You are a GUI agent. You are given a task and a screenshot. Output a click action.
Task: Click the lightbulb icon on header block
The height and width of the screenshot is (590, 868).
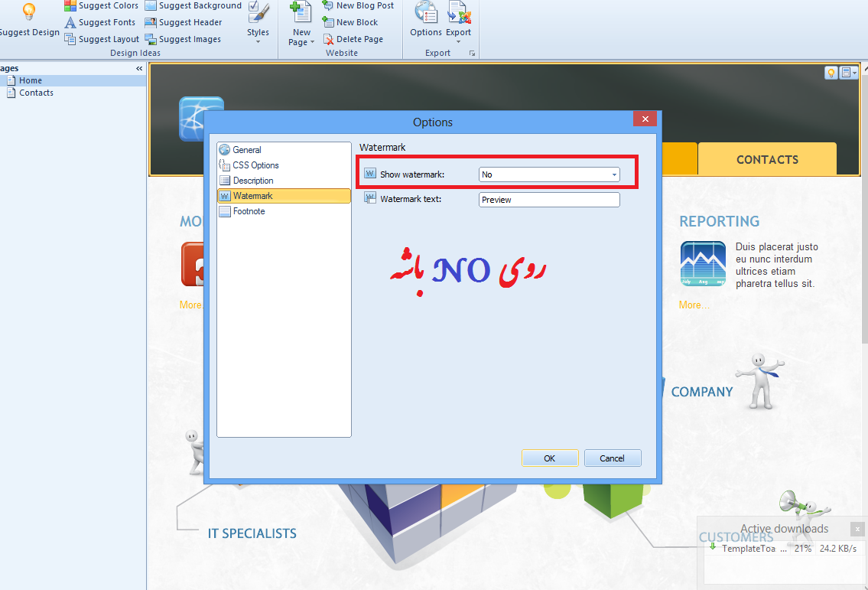(x=831, y=73)
